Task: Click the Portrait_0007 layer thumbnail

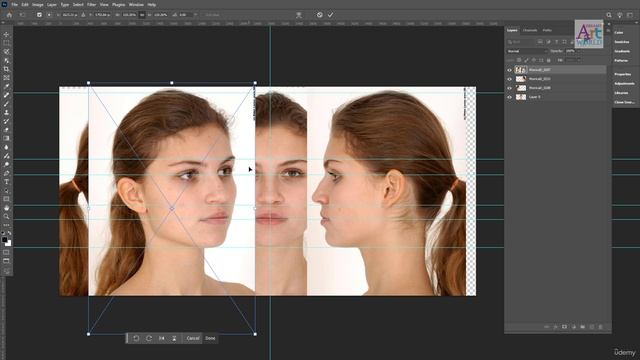Action: [520, 70]
